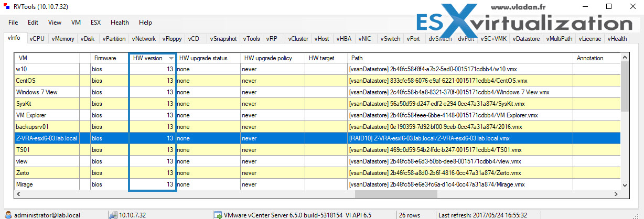The height and width of the screenshot is (219, 644).
Task: Select the VM Explorer row
Action: pos(317,115)
